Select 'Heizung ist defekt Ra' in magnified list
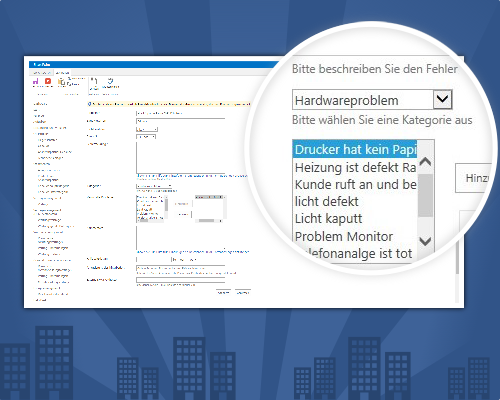Image resolution: width=500 pixels, height=400 pixels. click(355, 167)
